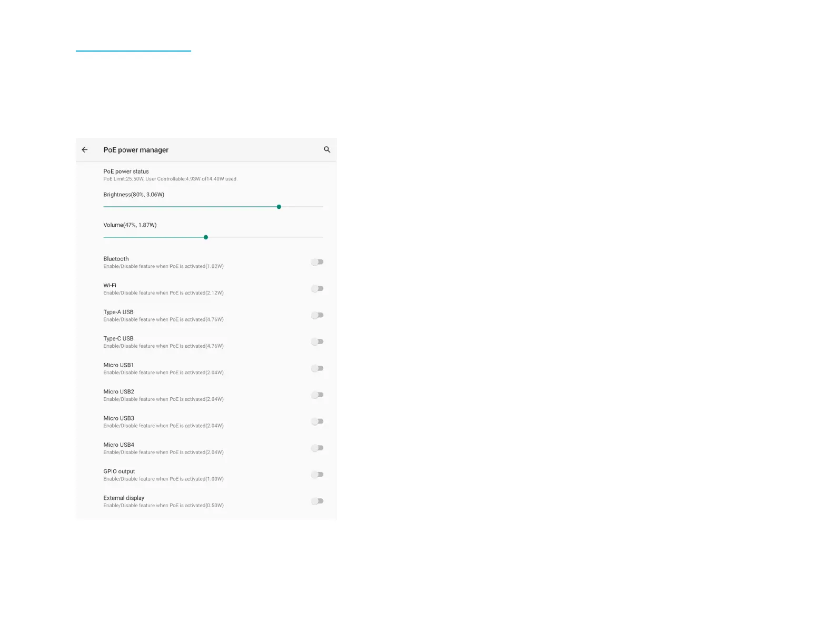The image size is (834, 644).
Task: Turn on Type-A USB switch
Action: (x=317, y=315)
